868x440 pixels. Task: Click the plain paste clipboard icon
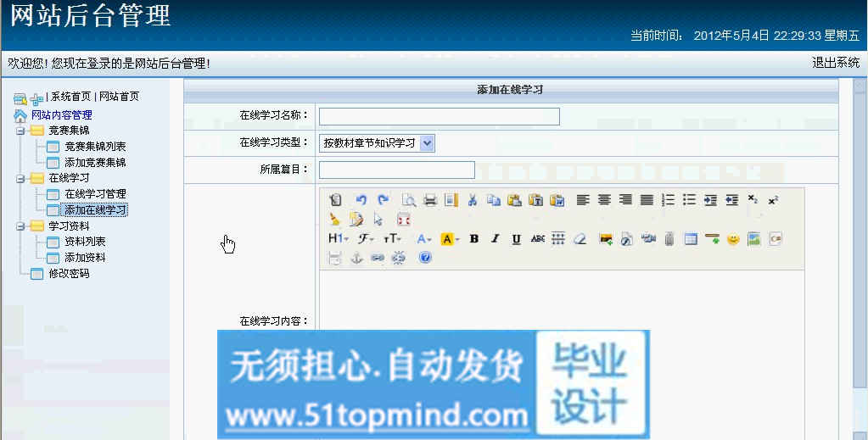(514, 200)
